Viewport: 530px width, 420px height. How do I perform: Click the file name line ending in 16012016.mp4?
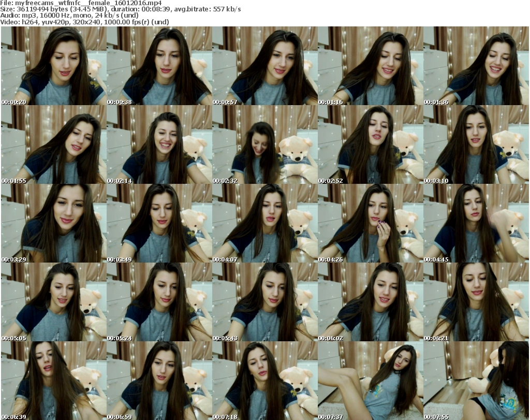[81, 3]
